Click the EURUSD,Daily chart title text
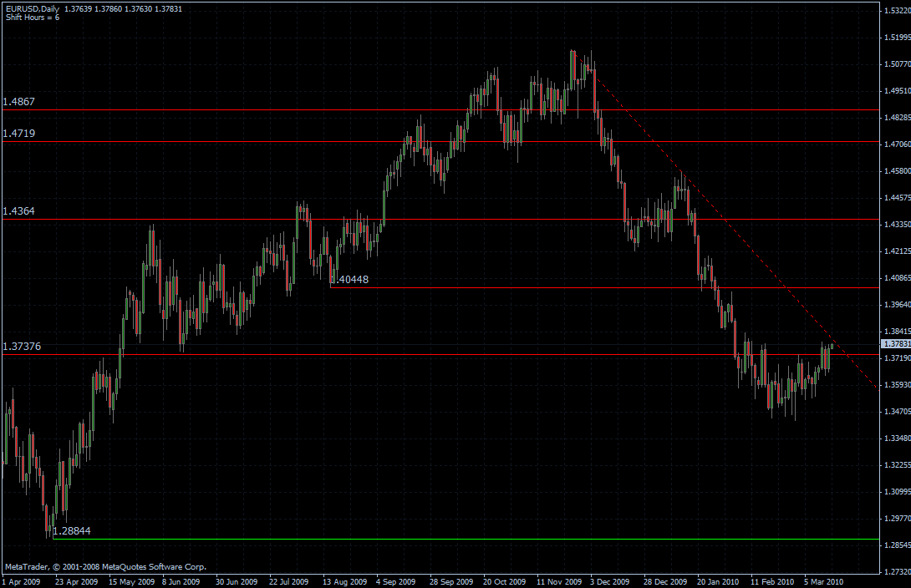 pos(33,8)
